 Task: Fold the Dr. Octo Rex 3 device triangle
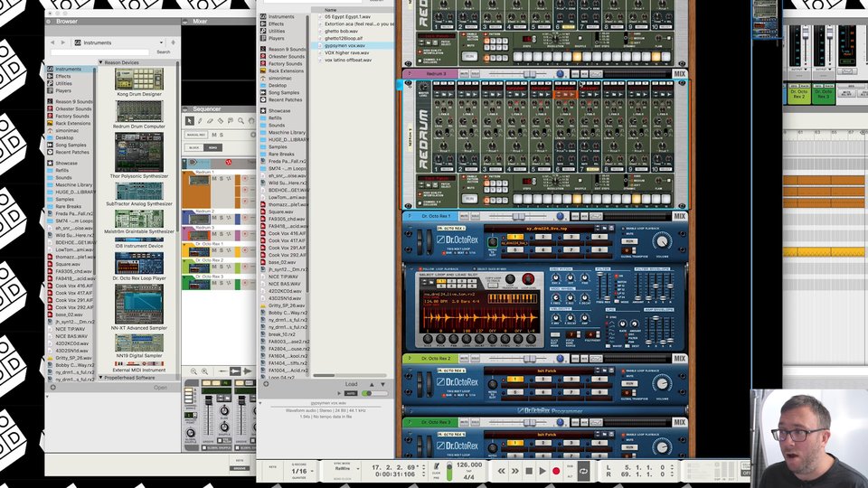pos(409,422)
